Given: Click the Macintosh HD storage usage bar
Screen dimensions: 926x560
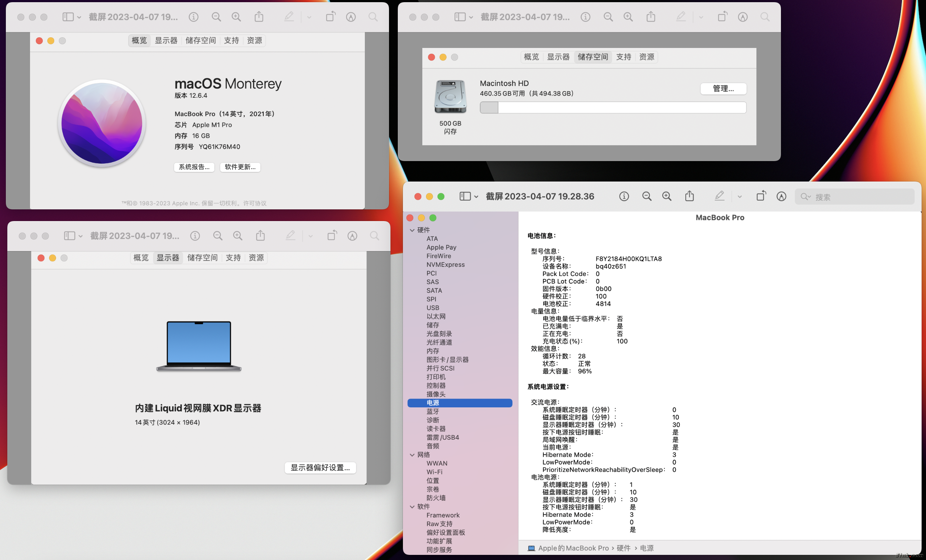Looking at the screenshot, I should coord(613,108).
